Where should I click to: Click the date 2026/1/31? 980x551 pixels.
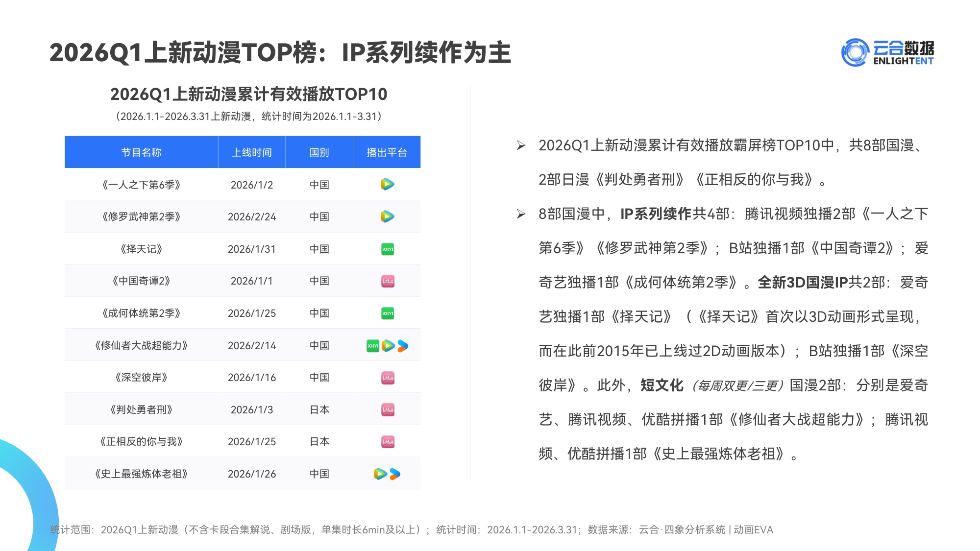tap(252, 249)
